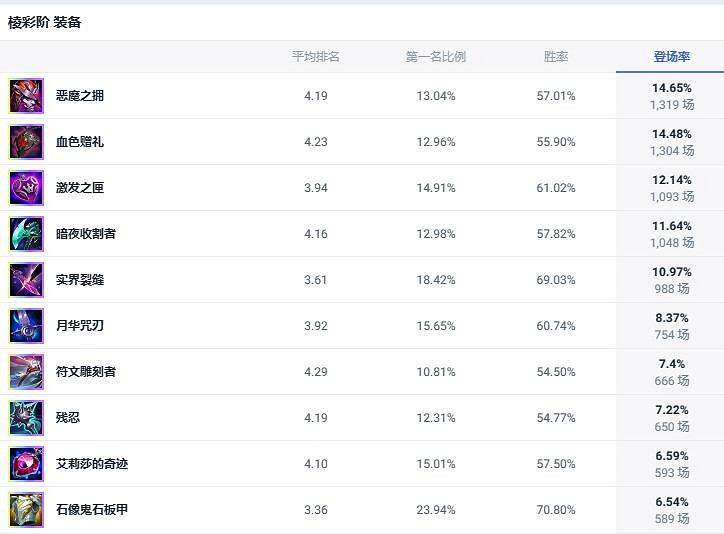This screenshot has height=534, width=724.
Task: Select the 登场率 column header
Action: (x=671, y=57)
